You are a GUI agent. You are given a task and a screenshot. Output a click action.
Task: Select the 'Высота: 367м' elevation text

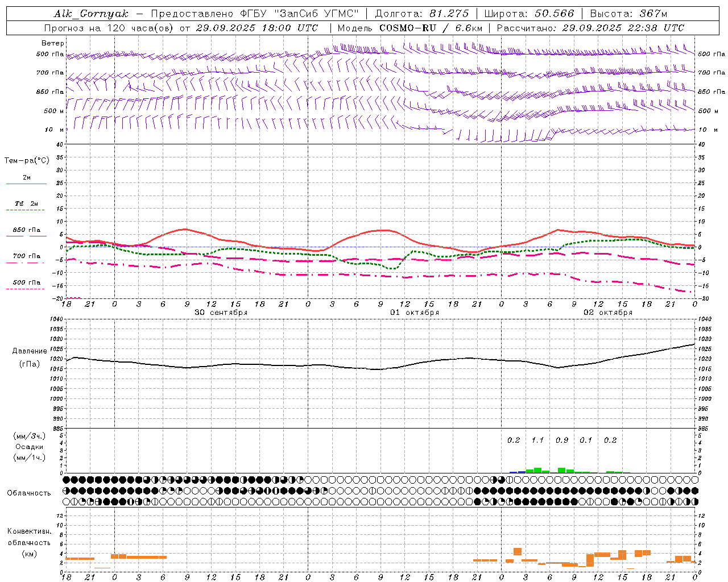coord(628,14)
